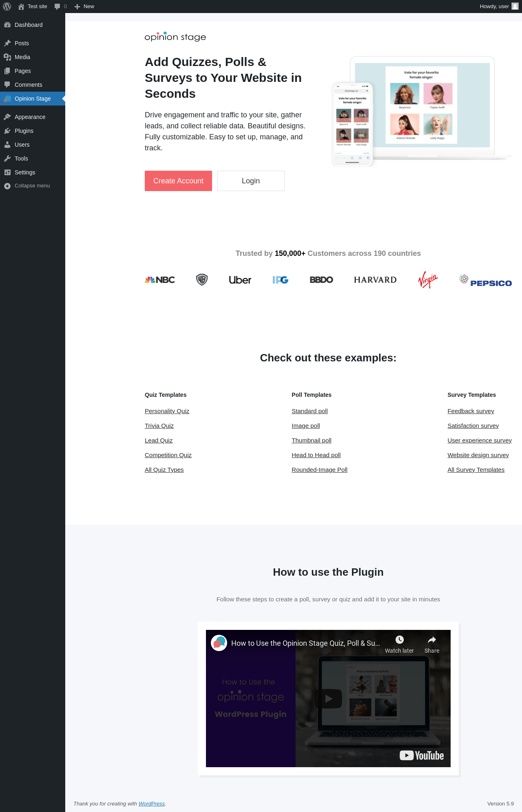Click the Login button
The height and width of the screenshot is (812, 522).
(251, 181)
